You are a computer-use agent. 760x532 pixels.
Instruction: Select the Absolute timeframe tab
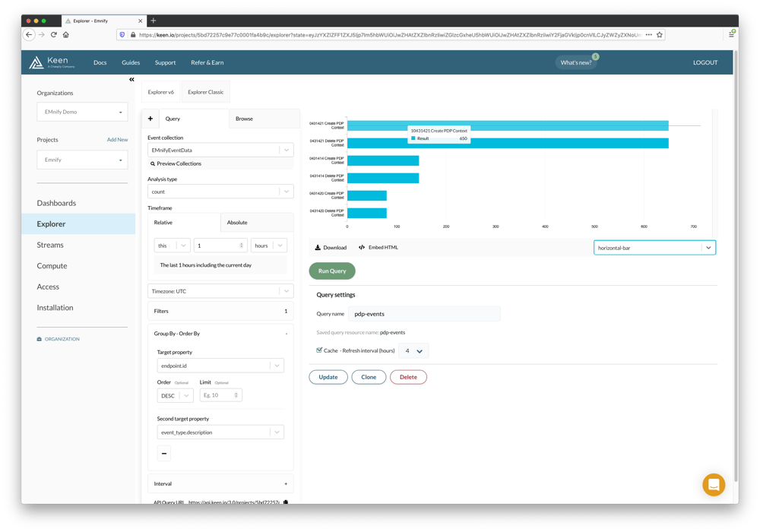(257, 223)
